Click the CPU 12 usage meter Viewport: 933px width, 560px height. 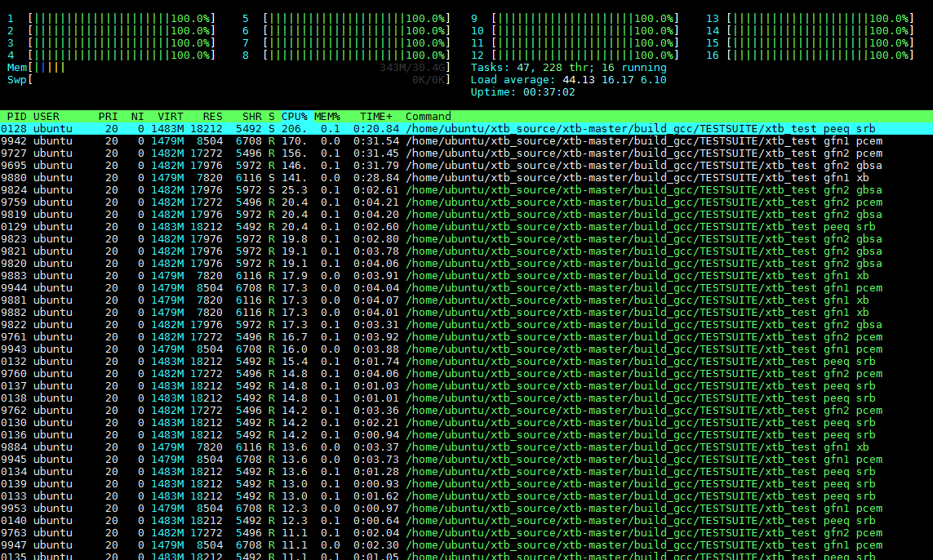575,56
